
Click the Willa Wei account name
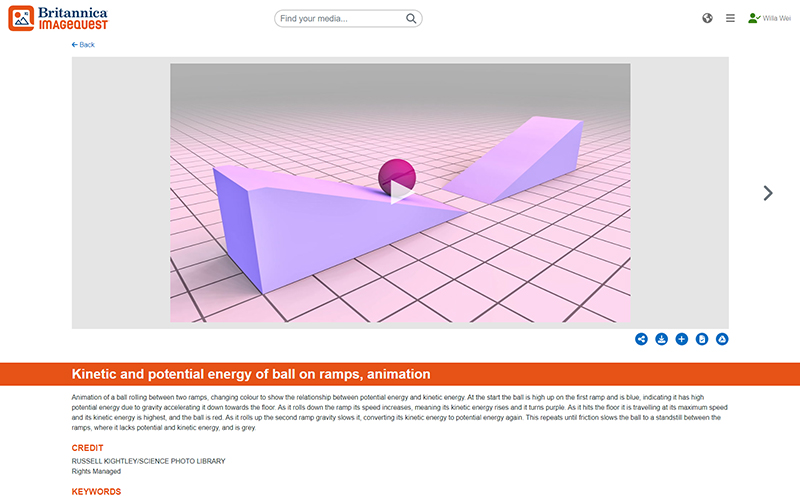click(x=777, y=19)
